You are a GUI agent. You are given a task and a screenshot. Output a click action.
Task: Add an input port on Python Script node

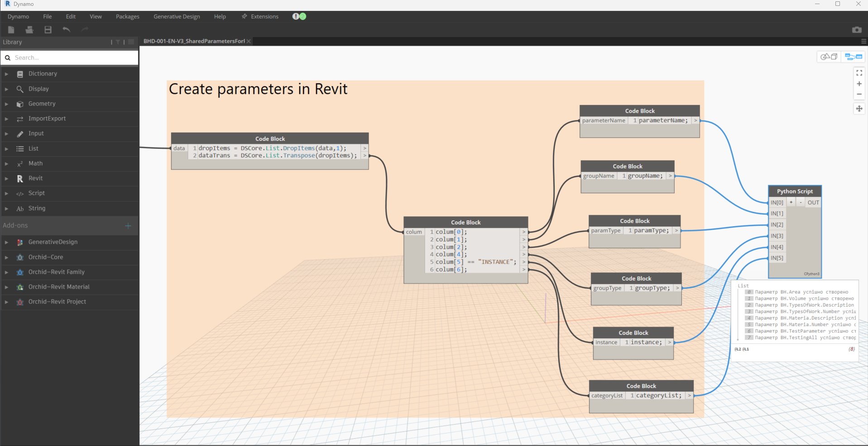point(791,202)
